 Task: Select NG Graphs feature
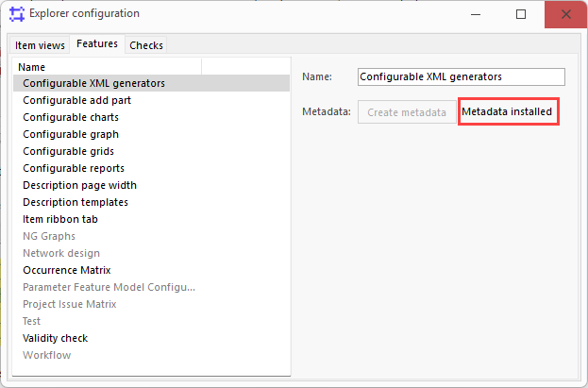(x=152, y=236)
